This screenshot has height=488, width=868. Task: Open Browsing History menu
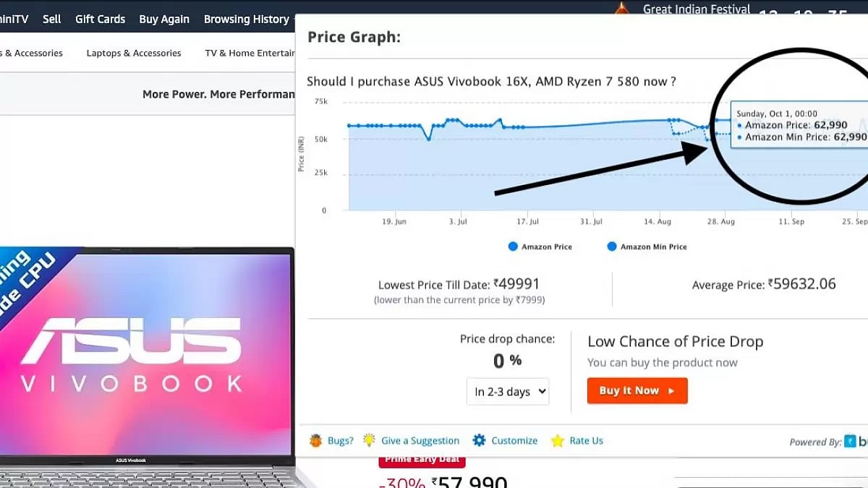(x=247, y=20)
